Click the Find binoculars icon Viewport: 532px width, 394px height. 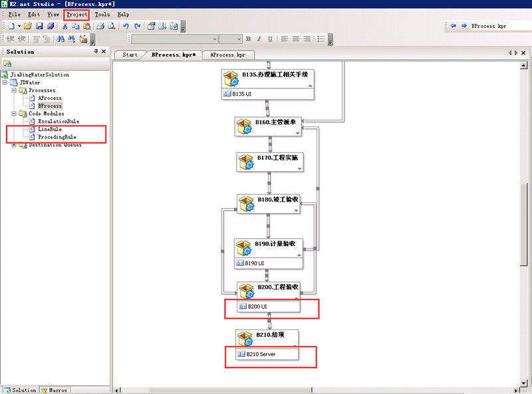[x=61, y=39]
